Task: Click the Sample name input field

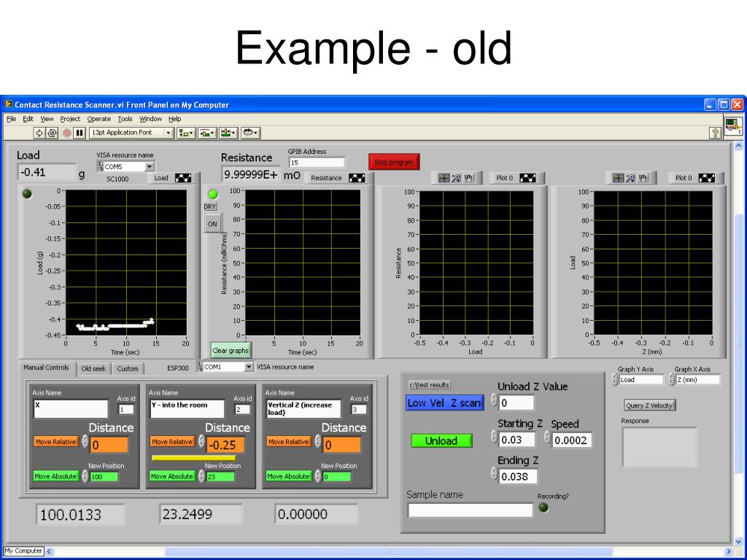Action: tap(471, 510)
